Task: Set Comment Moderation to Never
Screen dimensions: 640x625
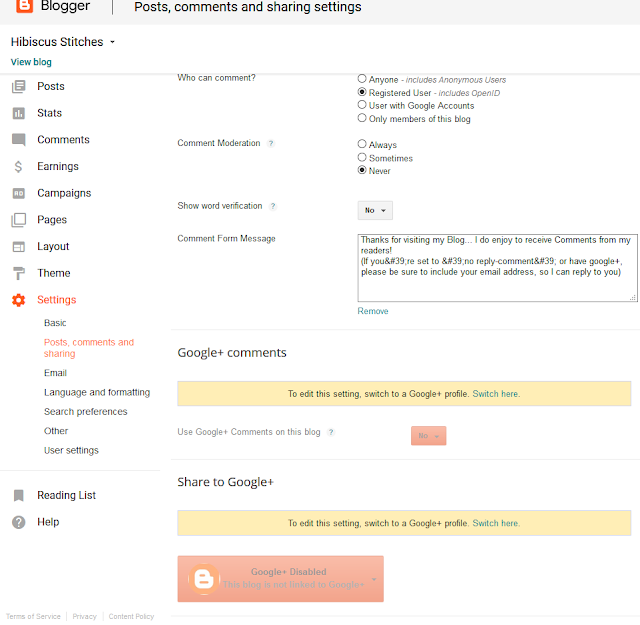Action: click(x=362, y=170)
